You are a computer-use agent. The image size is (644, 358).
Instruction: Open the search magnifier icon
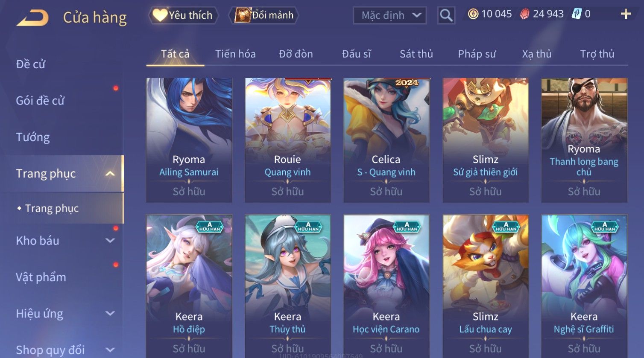click(446, 15)
